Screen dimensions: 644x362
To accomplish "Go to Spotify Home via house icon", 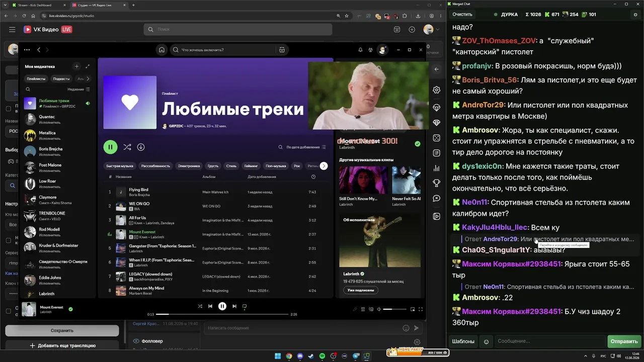I will click(162, 50).
